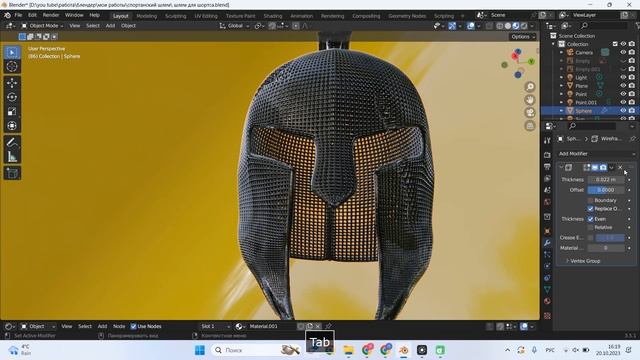
Task: Open the Tool properties tab
Action: pyautogui.click(x=547, y=141)
